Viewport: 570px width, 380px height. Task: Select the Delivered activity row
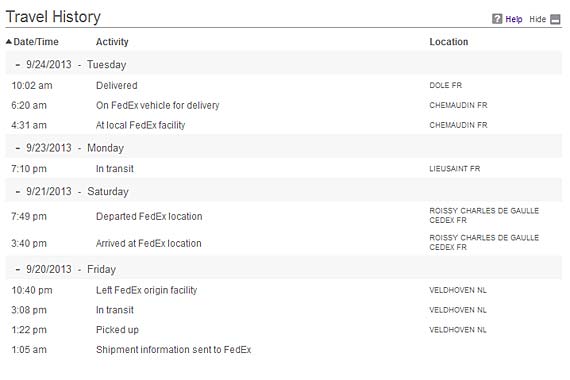284,85
